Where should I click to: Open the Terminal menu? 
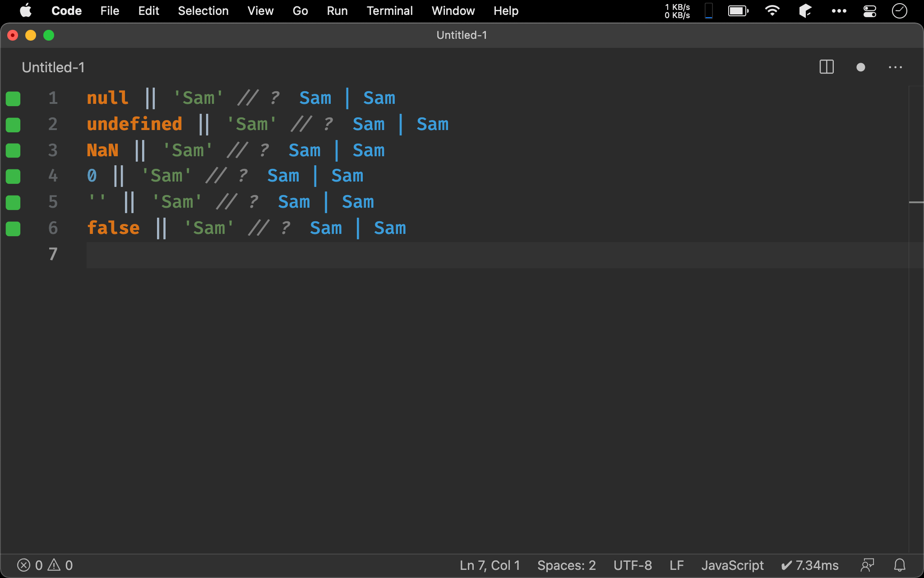click(389, 11)
